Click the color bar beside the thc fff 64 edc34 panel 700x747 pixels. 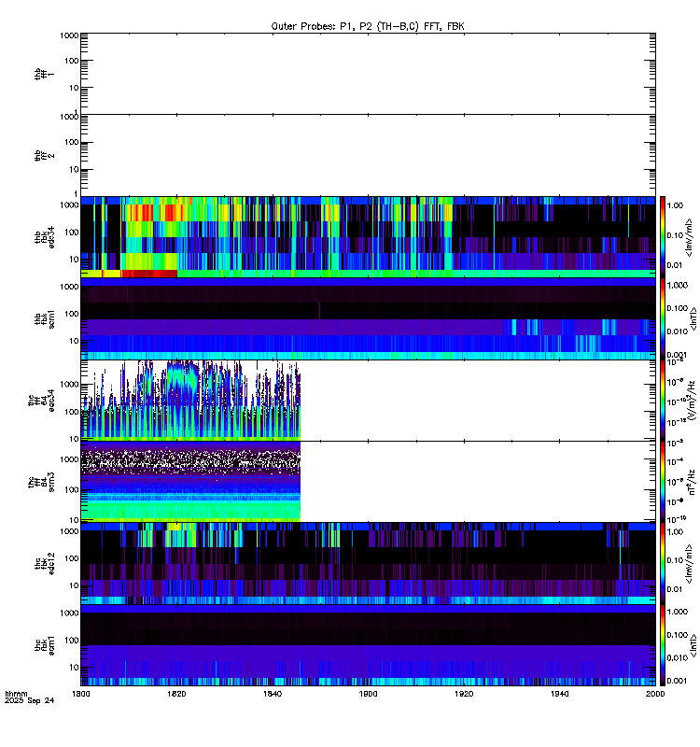tap(663, 401)
